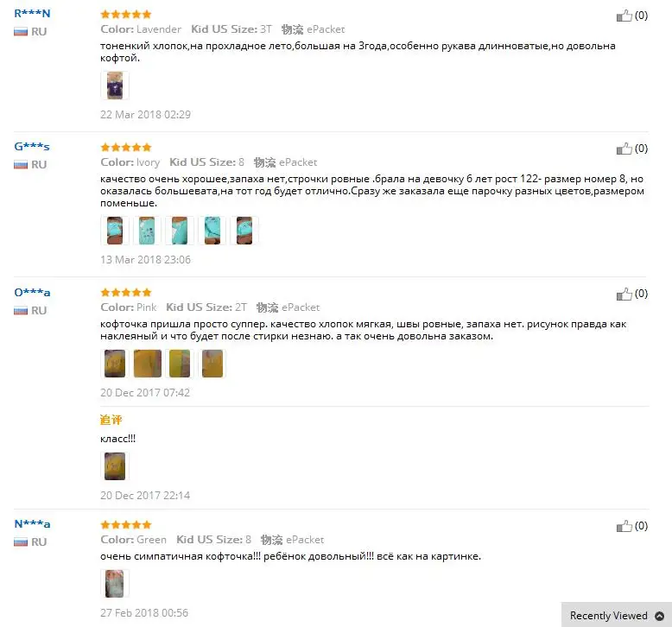
Task: Open reviewer profile G***s
Action: point(32,147)
